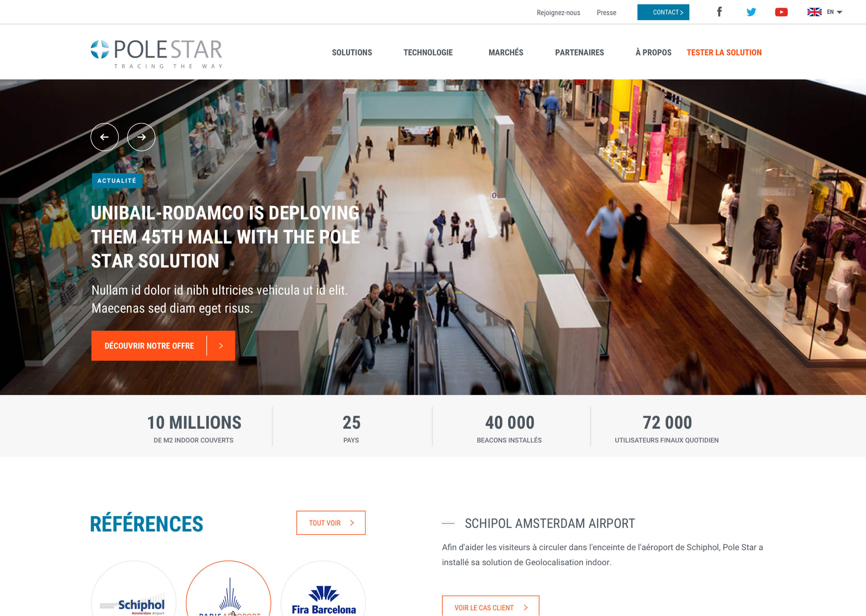Click the UK flag icon
This screenshot has width=866, height=616.
814,12
